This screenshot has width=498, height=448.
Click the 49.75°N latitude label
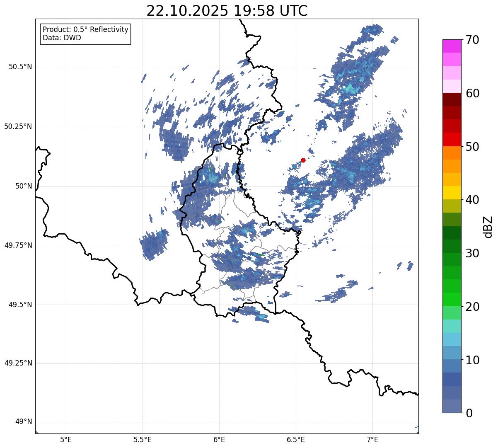(18, 245)
